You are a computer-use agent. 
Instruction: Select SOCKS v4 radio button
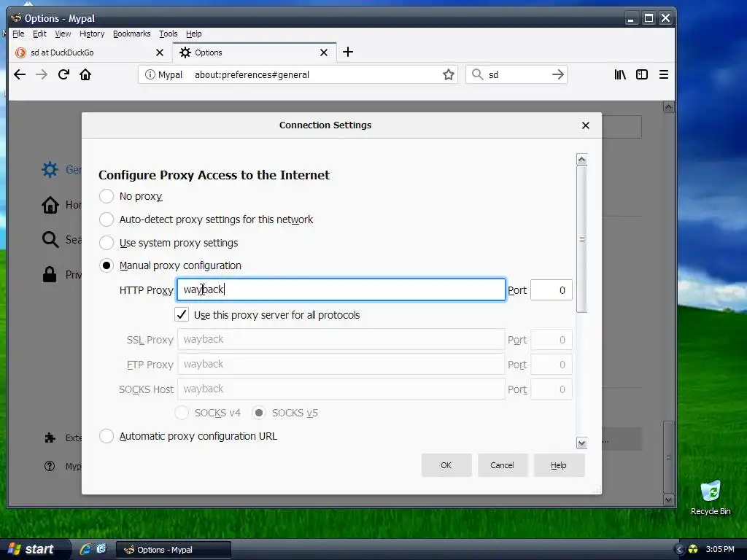182,413
